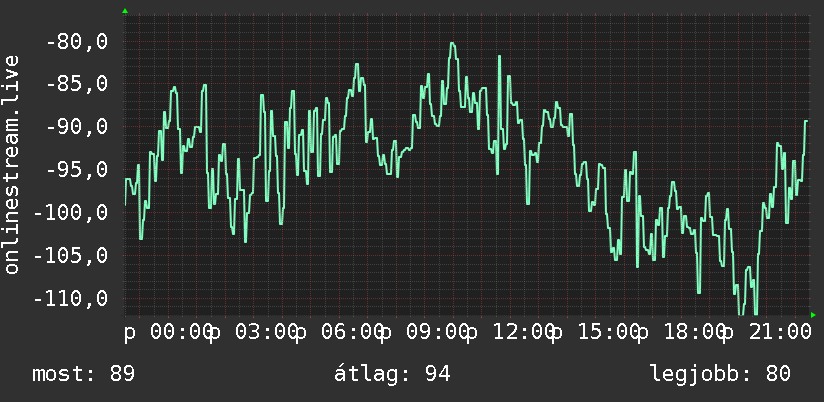Image resolution: width=824 pixels, height=402 pixels.
Task: Click the -80,0 y-axis label
Action: [x=77, y=41]
